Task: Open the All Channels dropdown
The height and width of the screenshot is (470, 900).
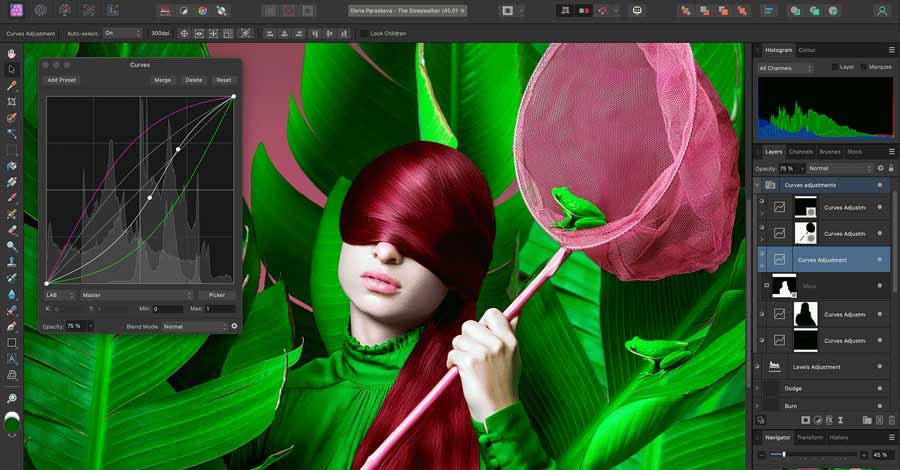Action: tap(792, 67)
